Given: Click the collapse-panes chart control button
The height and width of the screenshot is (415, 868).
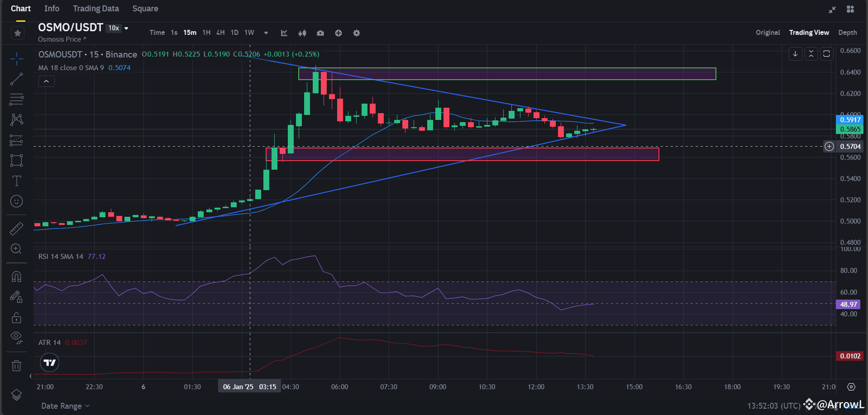Looking at the screenshot, I should [x=811, y=54].
